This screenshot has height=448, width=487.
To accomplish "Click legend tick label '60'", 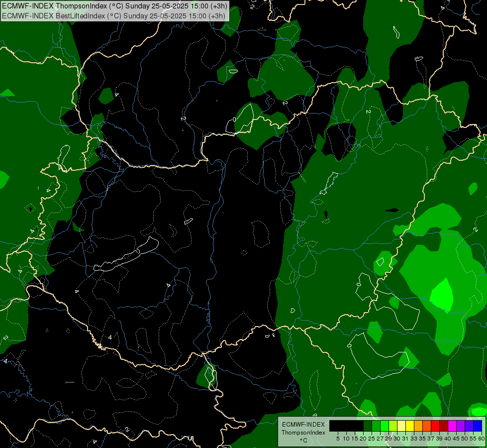I will pos(482,439).
